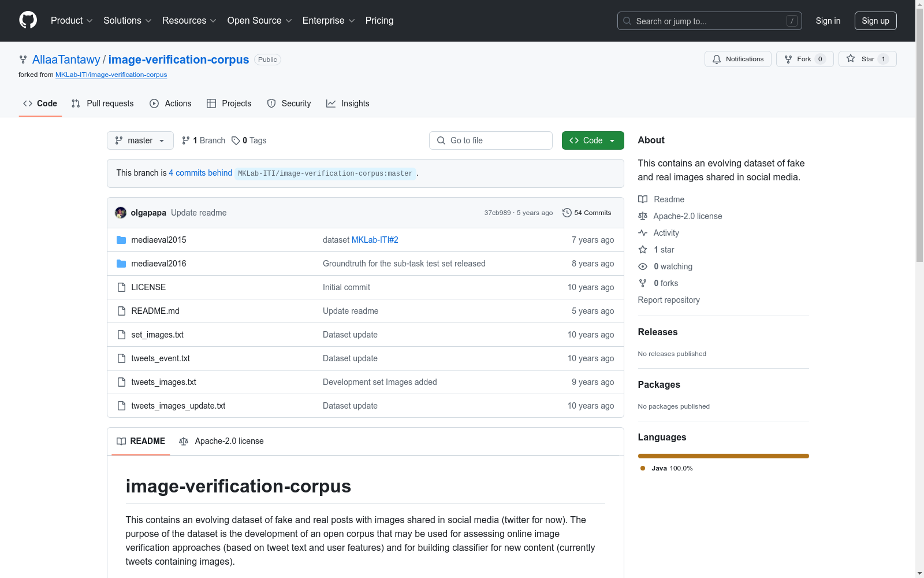Click the bell icon in Notifications

click(x=717, y=59)
